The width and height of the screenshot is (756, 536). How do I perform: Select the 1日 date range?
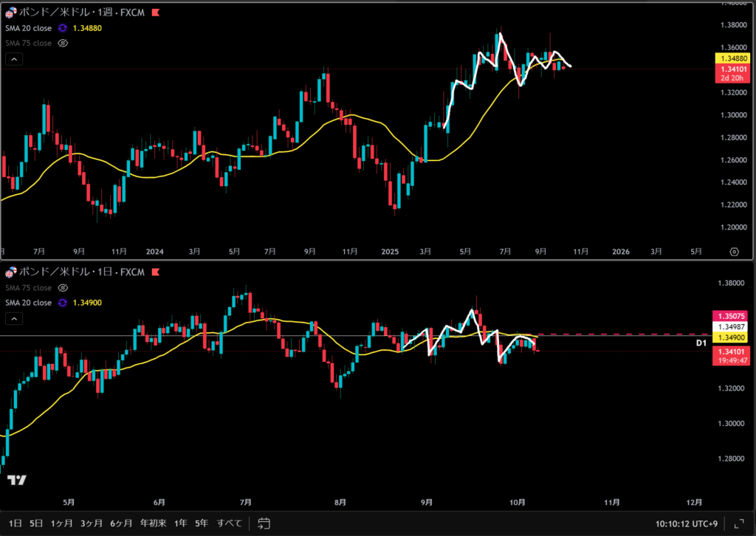click(x=15, y=523)
